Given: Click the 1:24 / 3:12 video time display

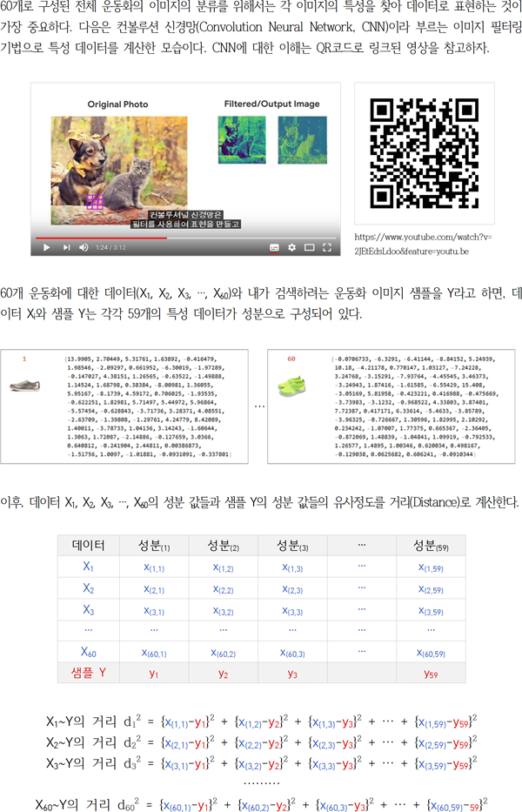Looking at the screenshot, I should pyautogui.click(x=110, y=247).
